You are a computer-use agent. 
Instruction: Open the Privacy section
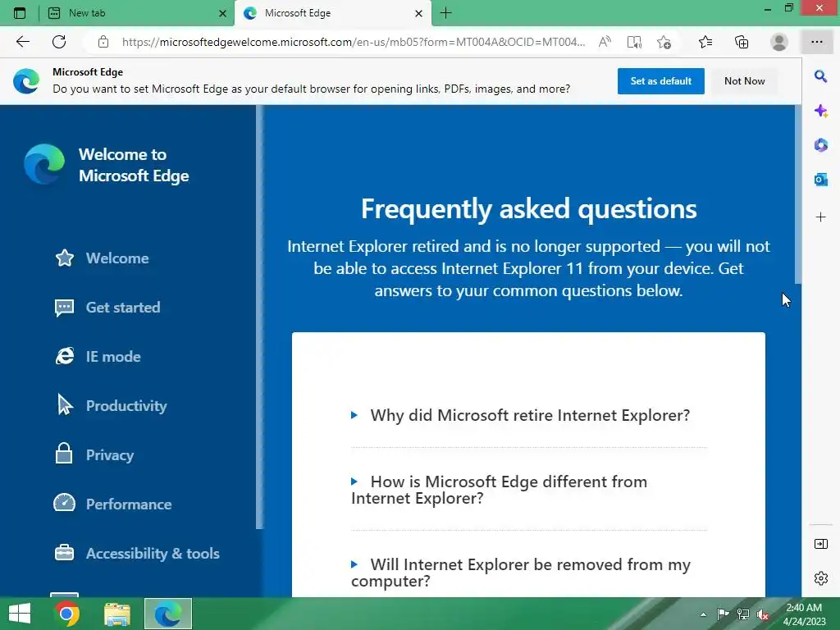click(x=94, y=454)
